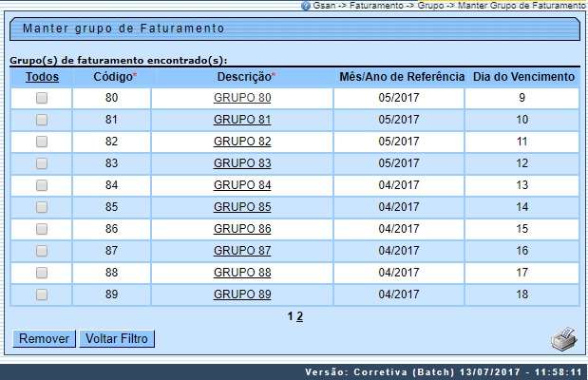This screenshot has width=588, height=380.
Task: Click the breadcrumb path text at top
Action: pos(449,6)
